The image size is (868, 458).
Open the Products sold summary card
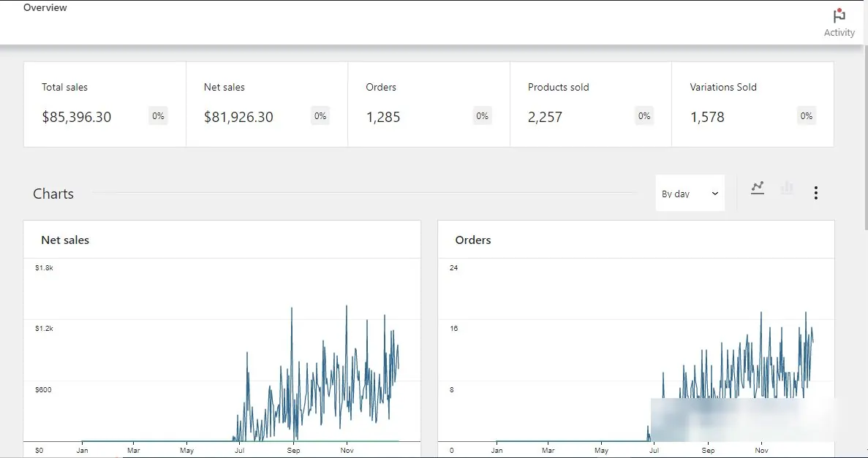click(591, 104)
